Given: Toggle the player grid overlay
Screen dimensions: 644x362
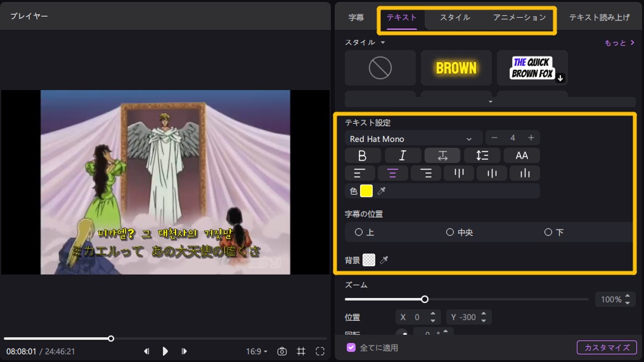Looking at the screenshot, I should tap(301, 351).
